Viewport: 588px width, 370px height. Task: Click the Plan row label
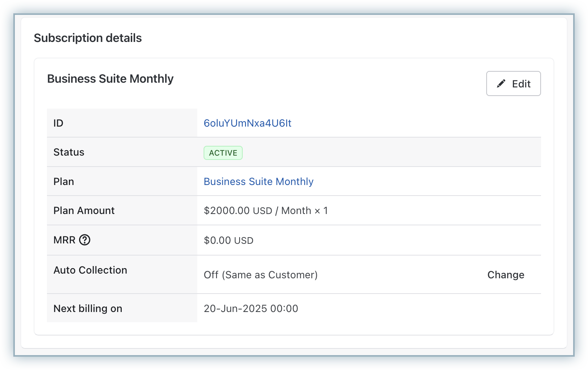pyautogui.click(x=64, y=181)
